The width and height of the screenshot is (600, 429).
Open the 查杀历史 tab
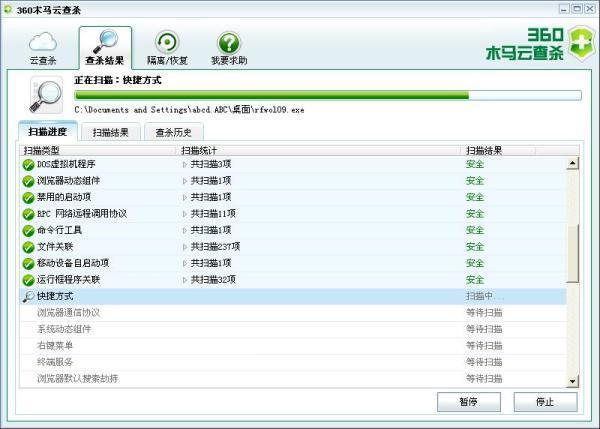[173, 132]
